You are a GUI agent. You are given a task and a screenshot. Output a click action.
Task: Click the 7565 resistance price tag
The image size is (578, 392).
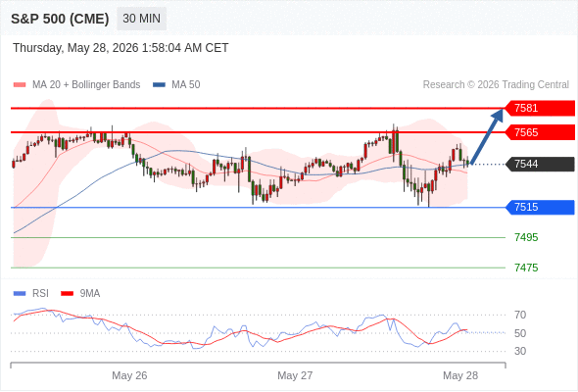coord(540,132)
